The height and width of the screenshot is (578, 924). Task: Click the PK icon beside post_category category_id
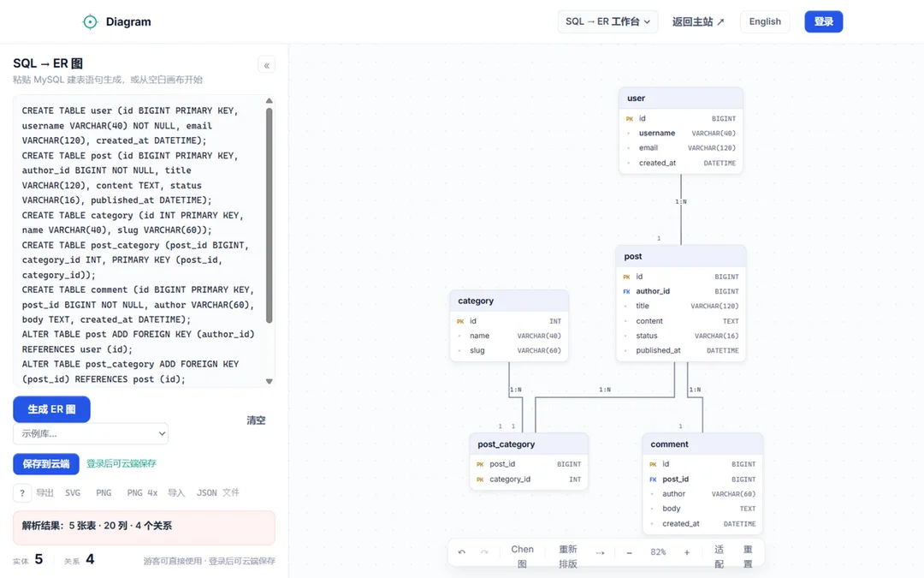coord(480,480)
